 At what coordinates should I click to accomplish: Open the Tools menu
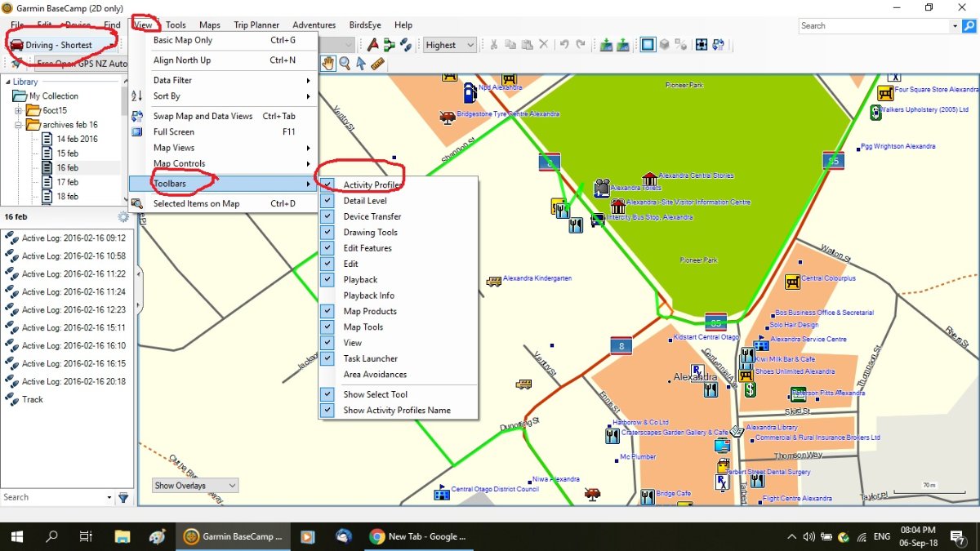click(176, 25)
